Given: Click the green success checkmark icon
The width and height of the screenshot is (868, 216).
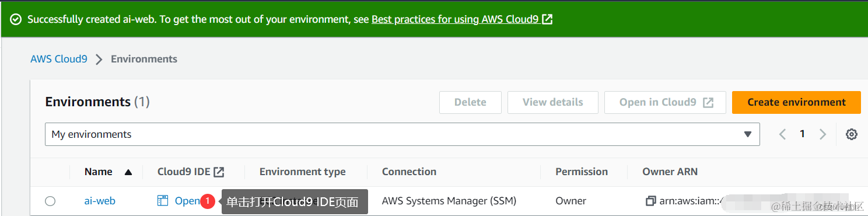Looking at the screenshot, I should tap(16, 19).
